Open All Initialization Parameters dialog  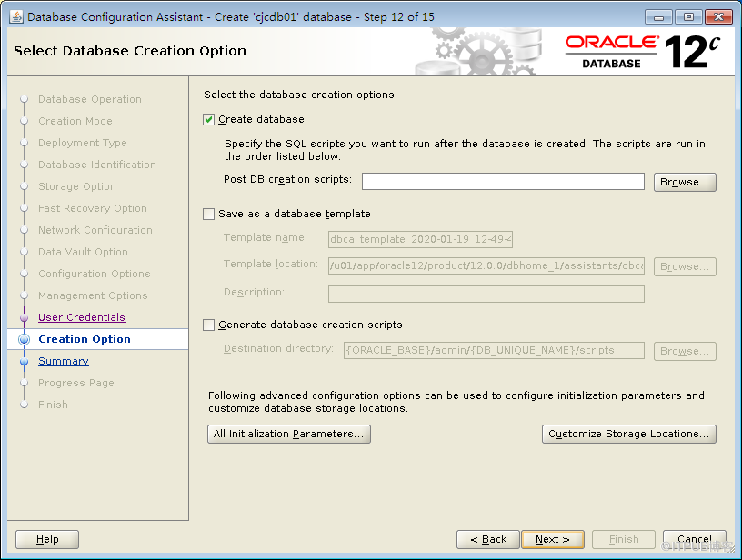[x=288, y=434]
